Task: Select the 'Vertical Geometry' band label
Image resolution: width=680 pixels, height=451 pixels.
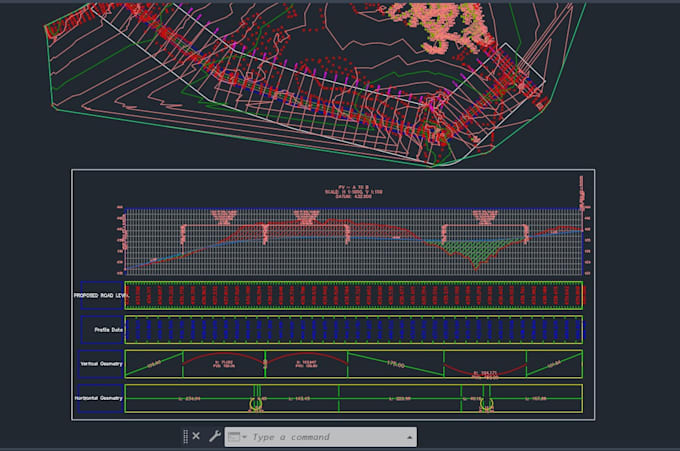Action: point(101,363)
